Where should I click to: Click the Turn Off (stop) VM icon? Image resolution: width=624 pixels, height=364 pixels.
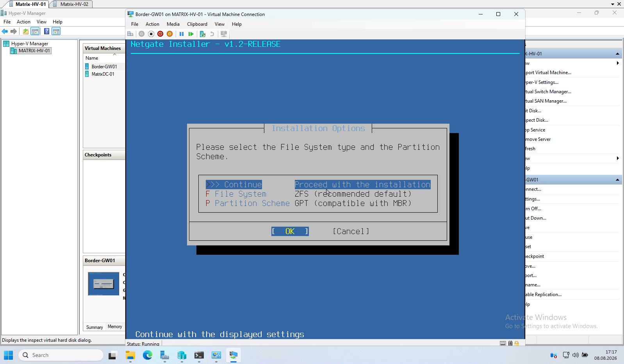151,34
